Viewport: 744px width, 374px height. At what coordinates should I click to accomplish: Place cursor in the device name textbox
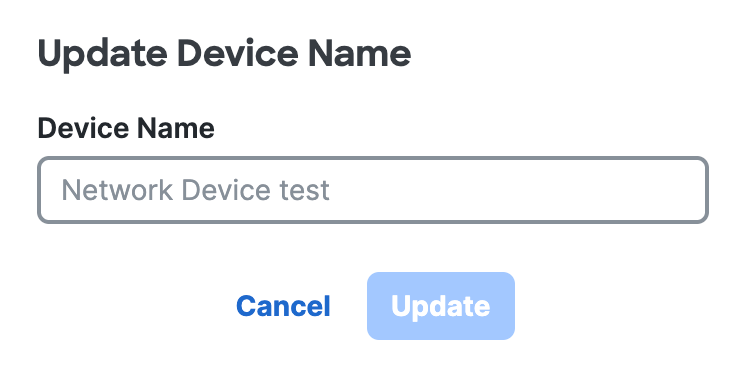[373, 190]
